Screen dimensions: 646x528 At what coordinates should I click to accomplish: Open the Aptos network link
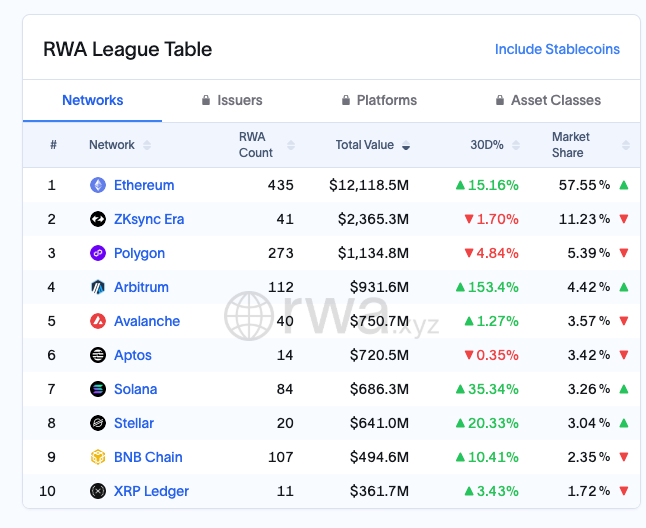(x=133, y=355)
